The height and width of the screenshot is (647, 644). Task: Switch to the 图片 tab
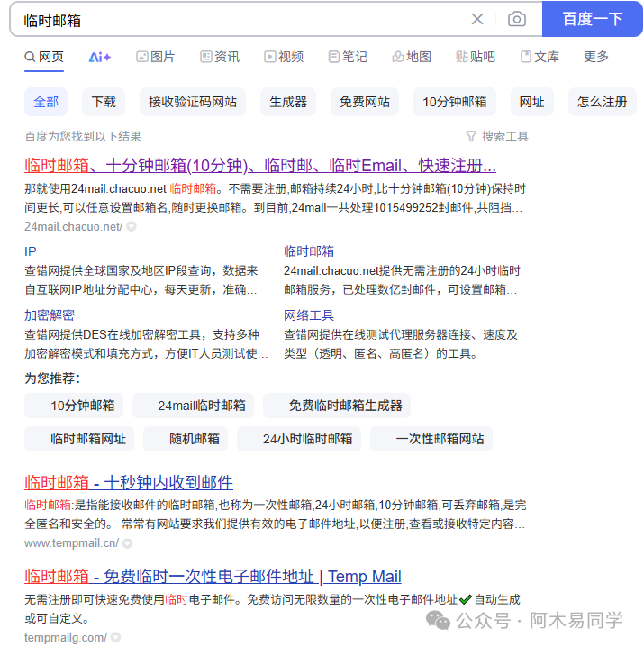coord(156,57)
